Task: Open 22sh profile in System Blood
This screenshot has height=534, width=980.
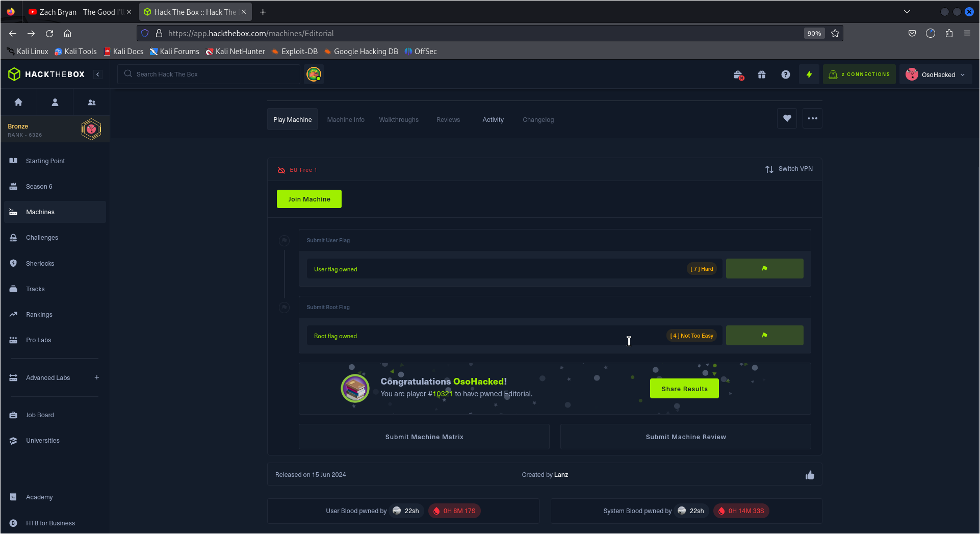Action: [691, 511]
